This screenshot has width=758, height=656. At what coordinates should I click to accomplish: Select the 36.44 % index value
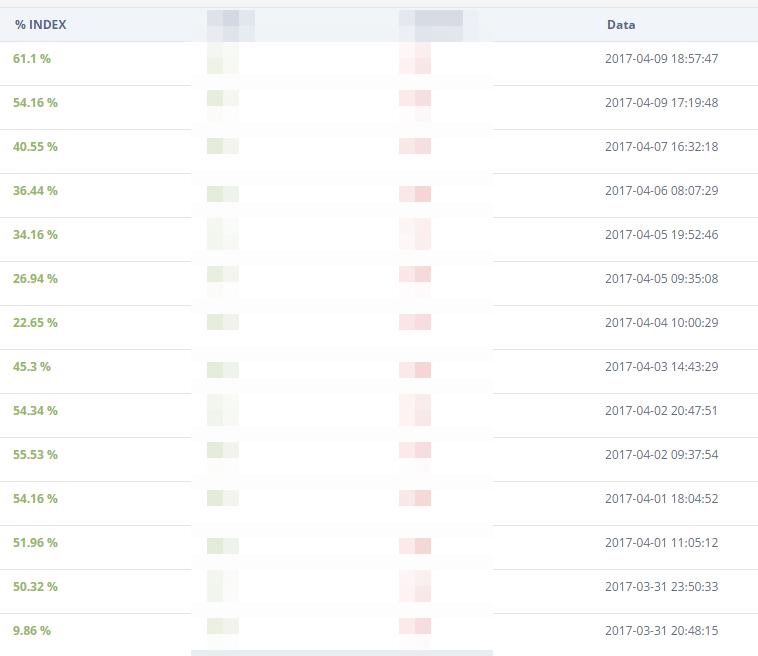[35, 190]
